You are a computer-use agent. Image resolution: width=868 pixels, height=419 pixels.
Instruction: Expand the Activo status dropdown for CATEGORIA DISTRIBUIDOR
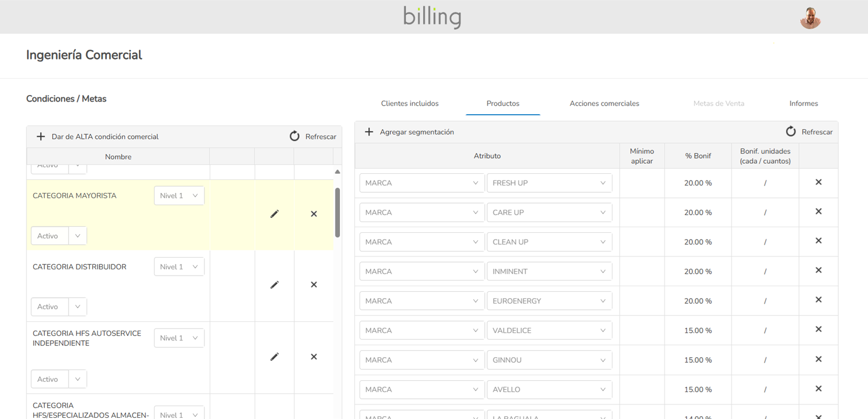pos(78,307)
